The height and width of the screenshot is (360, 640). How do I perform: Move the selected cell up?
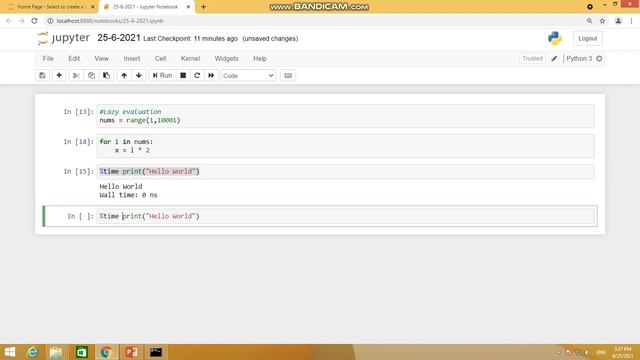124,76
